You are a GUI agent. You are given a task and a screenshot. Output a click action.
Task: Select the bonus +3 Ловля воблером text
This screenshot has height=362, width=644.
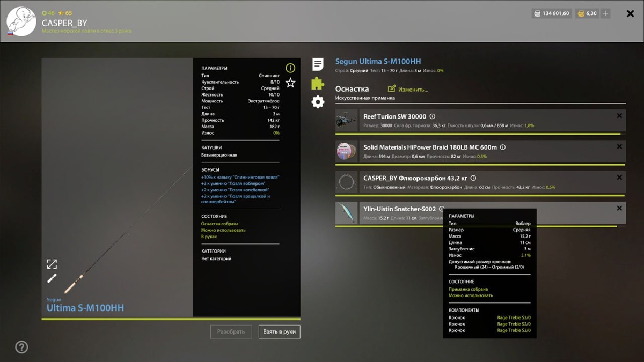tap(233, 183)
